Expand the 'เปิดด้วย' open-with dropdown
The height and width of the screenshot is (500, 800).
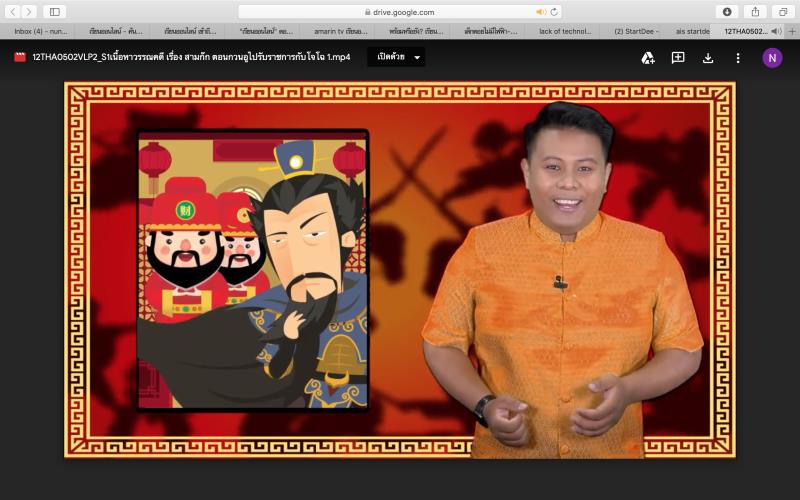[x=396, y=57]
